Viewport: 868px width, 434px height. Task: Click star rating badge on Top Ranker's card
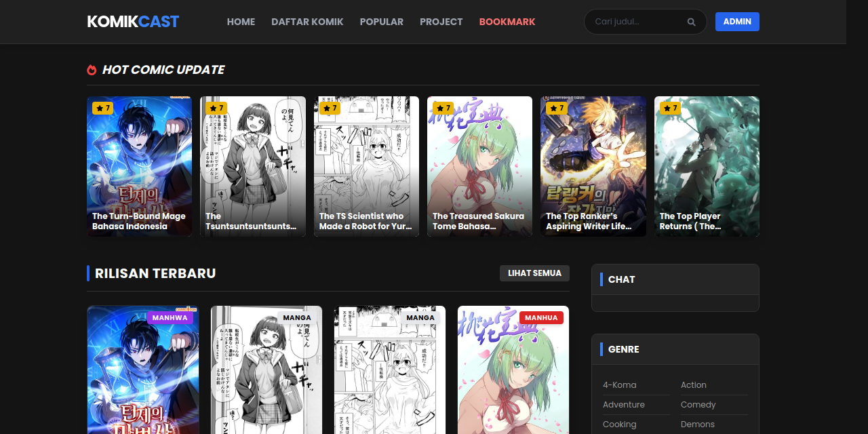click(x=557, y=108)
